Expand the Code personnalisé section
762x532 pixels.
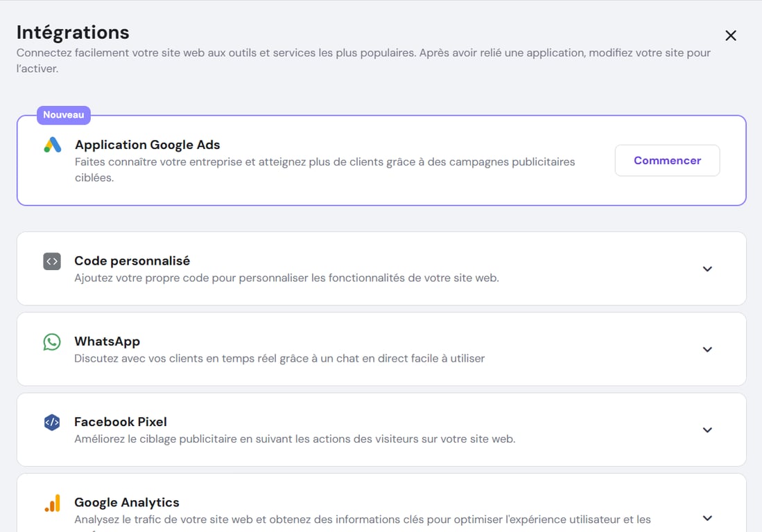click(708, 269)
